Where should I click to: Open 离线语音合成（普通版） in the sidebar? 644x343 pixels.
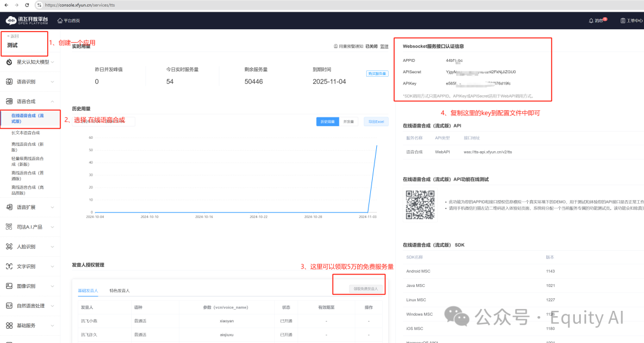[27, 176]
